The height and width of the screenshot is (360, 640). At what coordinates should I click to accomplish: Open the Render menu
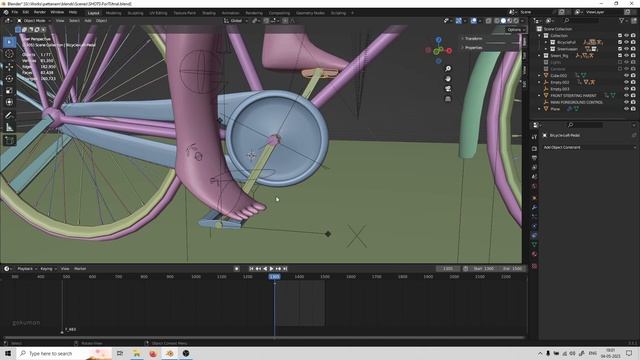click(40, 12)
